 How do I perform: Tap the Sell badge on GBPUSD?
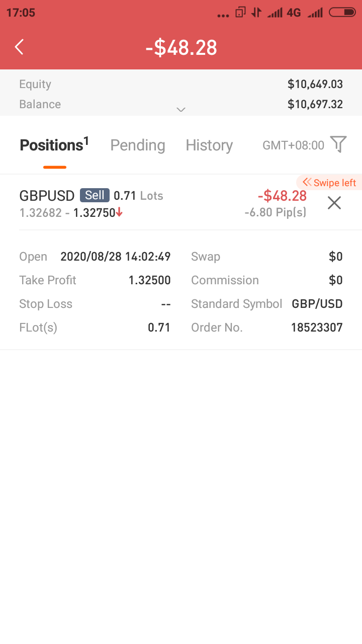pyautogui.click(x=95, y=195)
